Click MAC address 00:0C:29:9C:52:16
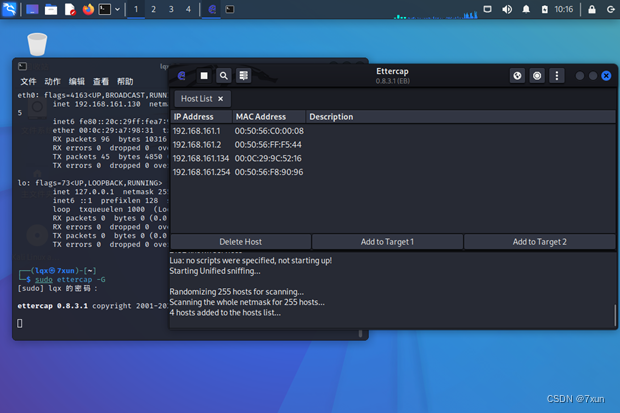620x413 pixels. coord(268,159)
